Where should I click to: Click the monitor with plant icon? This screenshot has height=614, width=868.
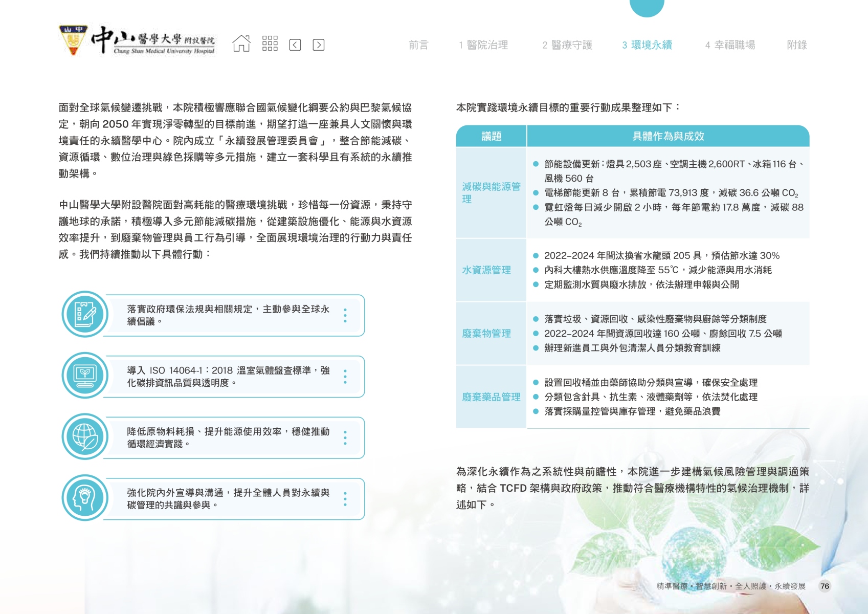[85, 376]
